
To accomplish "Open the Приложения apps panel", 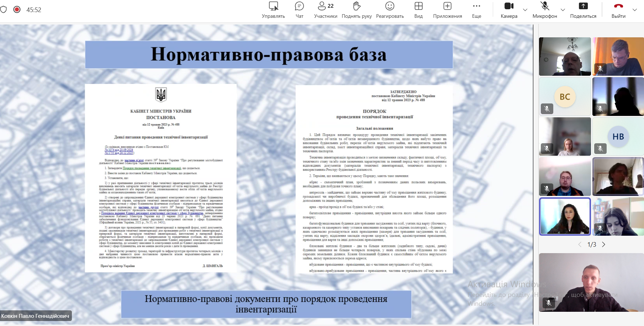I will pos(447,10).
